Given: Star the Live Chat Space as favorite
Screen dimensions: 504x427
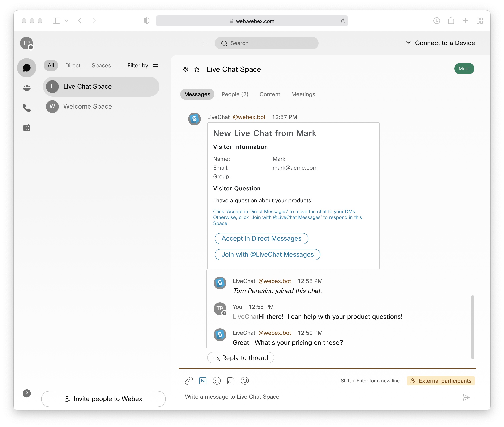Looking at the screenshot, I should [197, 69].
